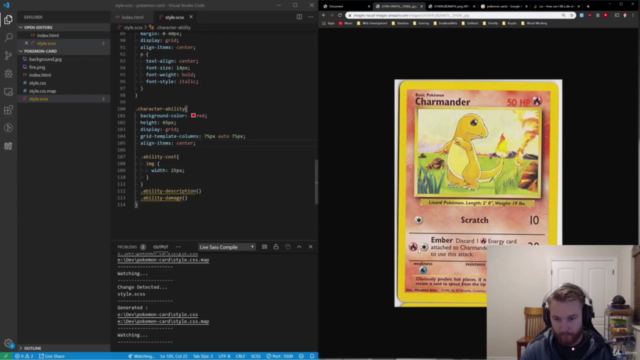Switch to pokemon cards Google browser tab
The image size is (640, 360).
[504, 6]
